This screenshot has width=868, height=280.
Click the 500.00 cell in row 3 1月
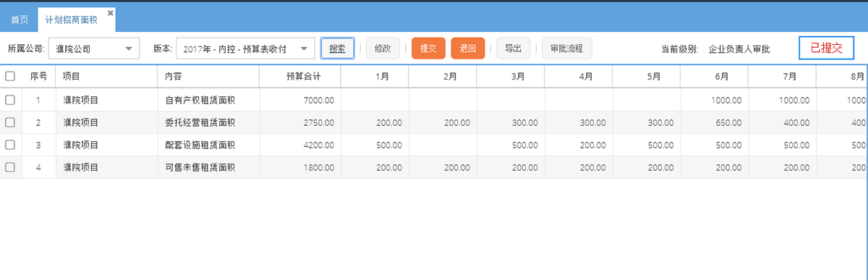pos(375,145)
